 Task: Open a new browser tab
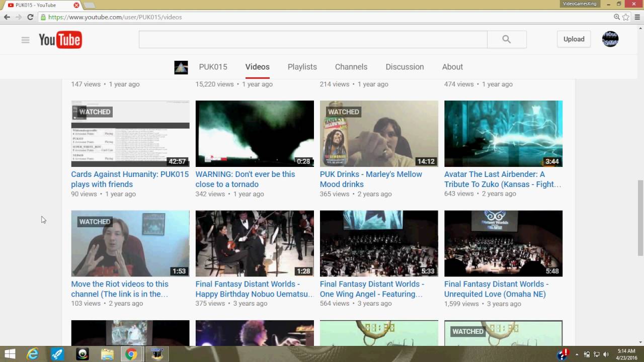coord(89,5)
